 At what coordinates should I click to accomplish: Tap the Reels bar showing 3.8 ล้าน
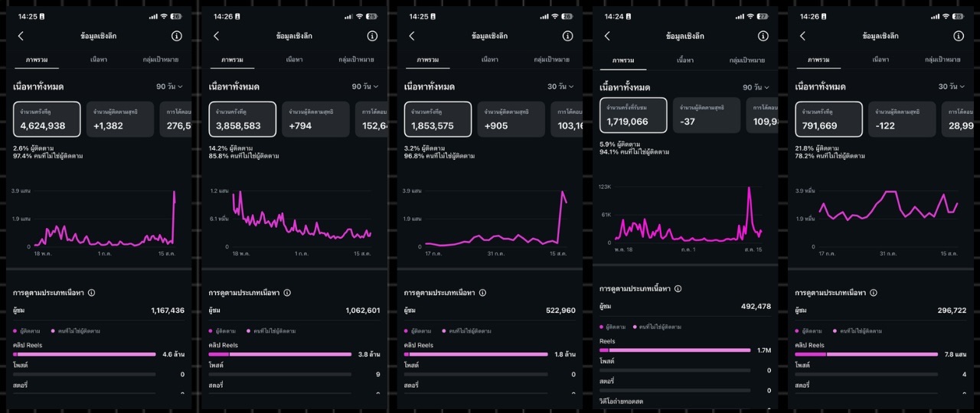tap(279, 354)
